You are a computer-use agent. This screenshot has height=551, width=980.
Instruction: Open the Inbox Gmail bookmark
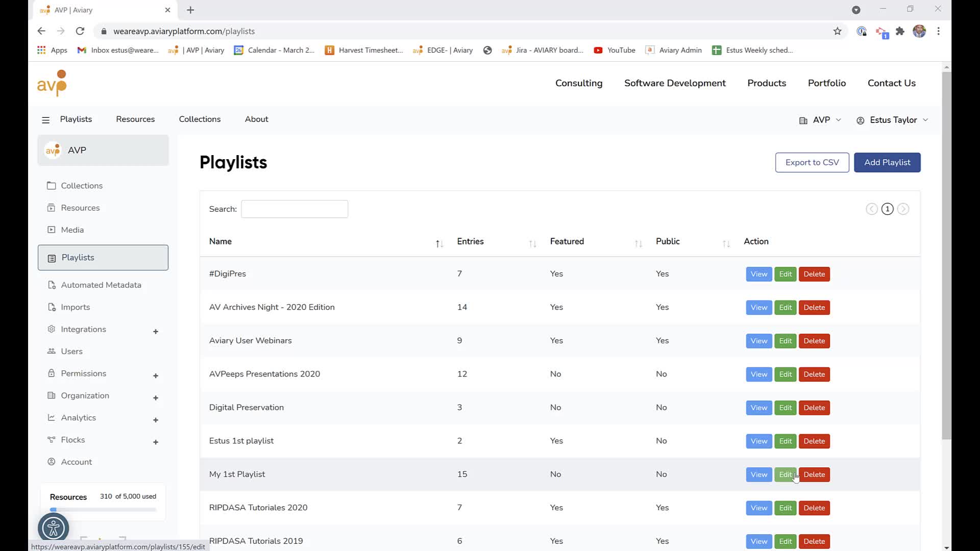tap(118, 50)
